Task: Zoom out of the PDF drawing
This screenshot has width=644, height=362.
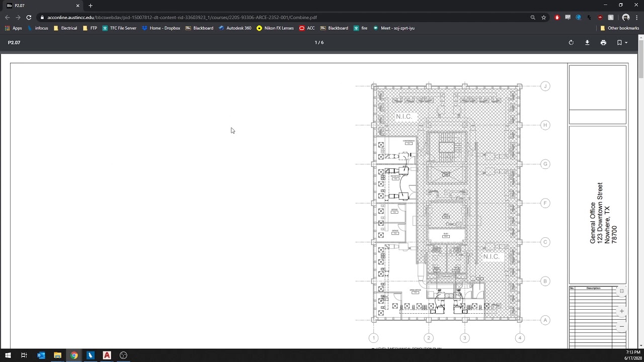Action: [x=622, y=326]
